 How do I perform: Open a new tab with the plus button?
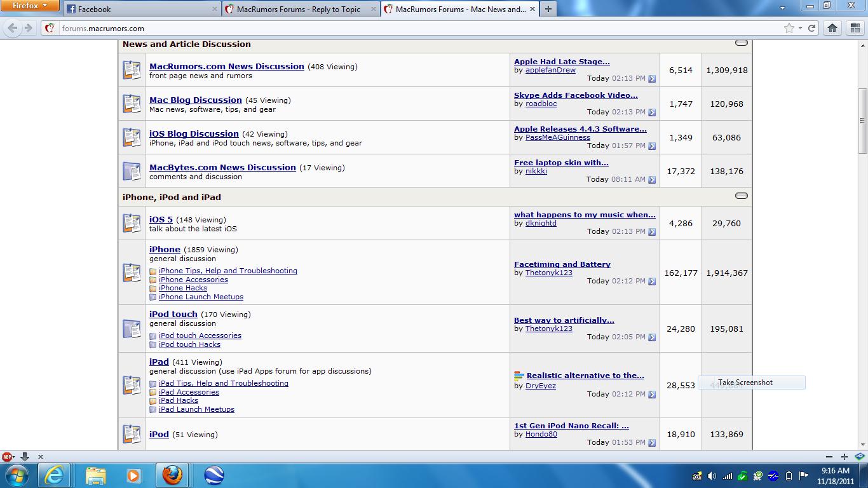(548, 9)
